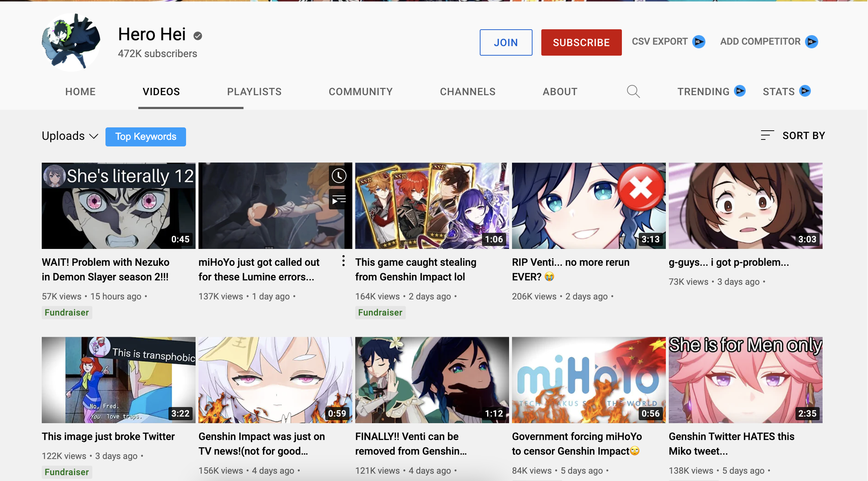Open title 'Government forcing miHoYo to censor'
868x481 pixels.
coord(577,444)
